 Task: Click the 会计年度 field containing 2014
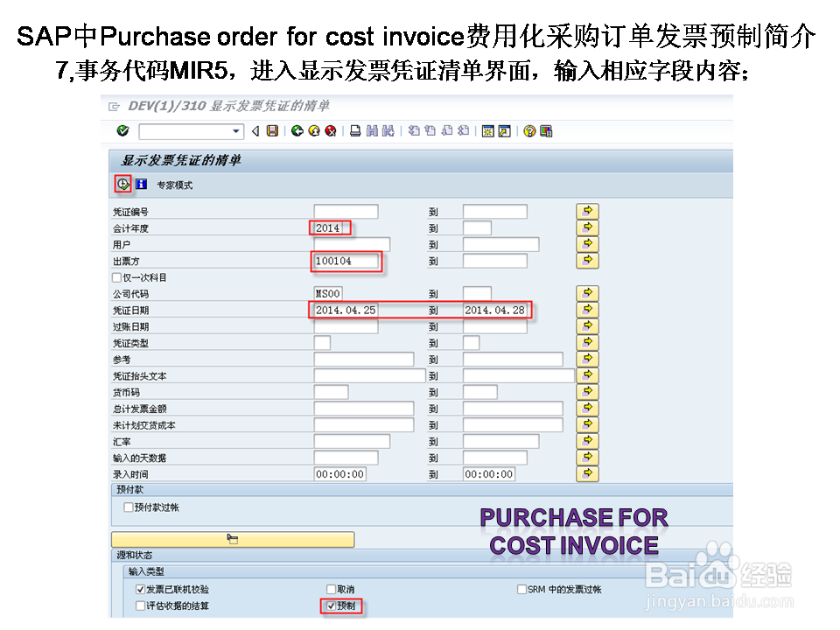click(x=328, y=227)
